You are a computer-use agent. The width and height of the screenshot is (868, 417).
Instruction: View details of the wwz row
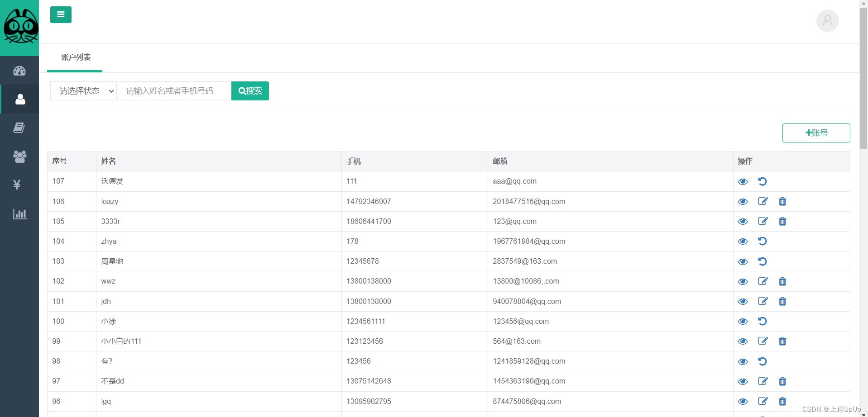[743, 281]
